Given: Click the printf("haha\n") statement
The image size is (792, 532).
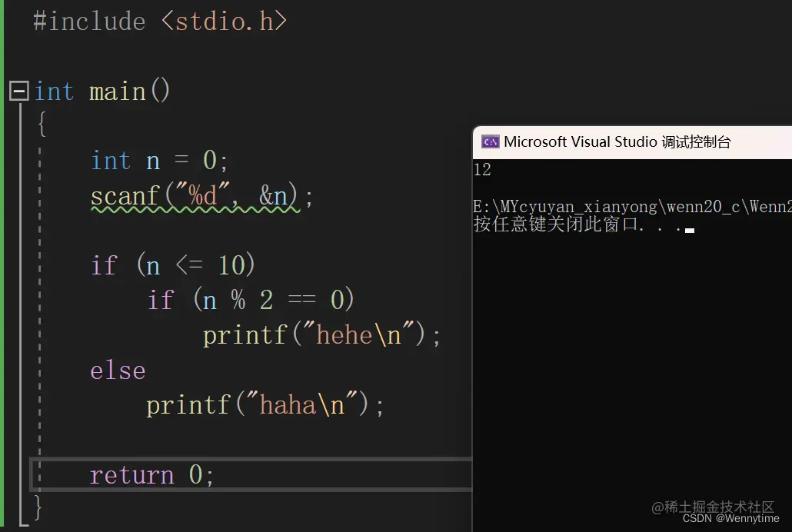Looking at the screenshot, I should point(265,405).
